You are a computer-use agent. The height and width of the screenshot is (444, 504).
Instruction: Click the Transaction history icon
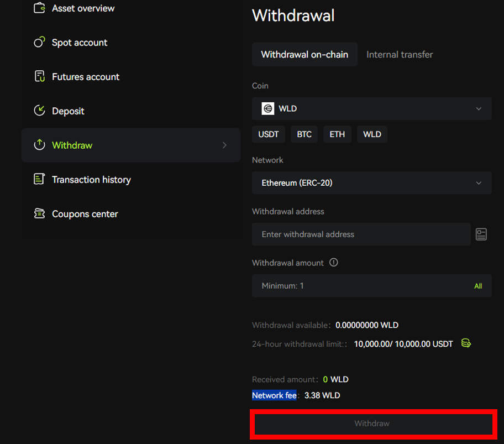coord(39,179)
